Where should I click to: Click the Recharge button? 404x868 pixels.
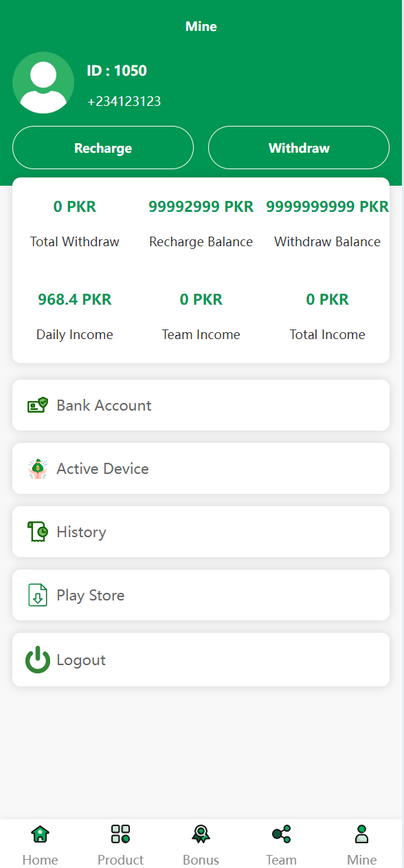coord(103,148)
